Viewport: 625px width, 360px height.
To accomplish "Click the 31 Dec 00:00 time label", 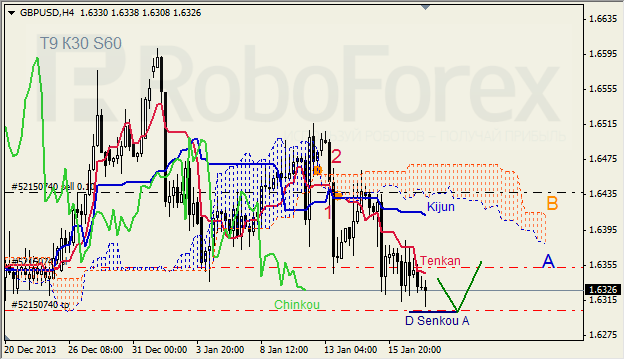I will click(x=160, y=350).
